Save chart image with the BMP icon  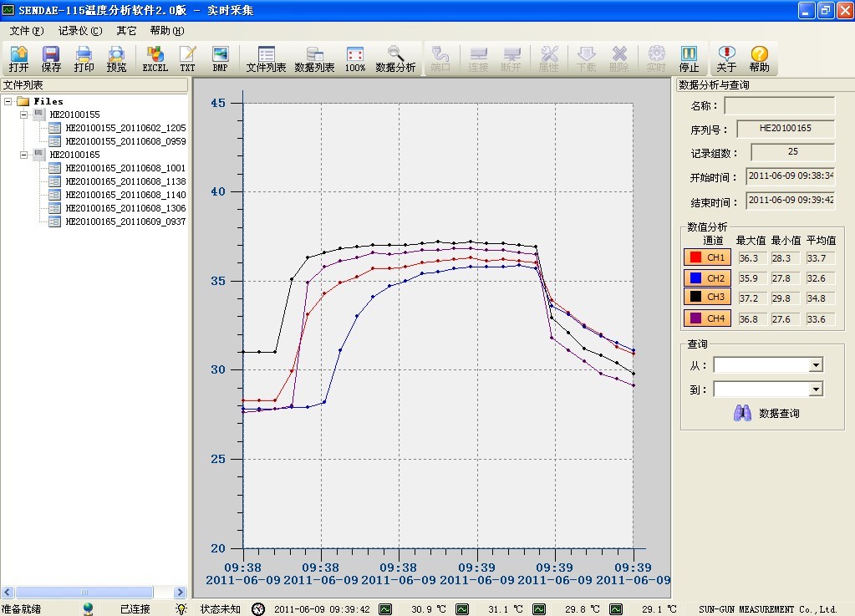220,59
